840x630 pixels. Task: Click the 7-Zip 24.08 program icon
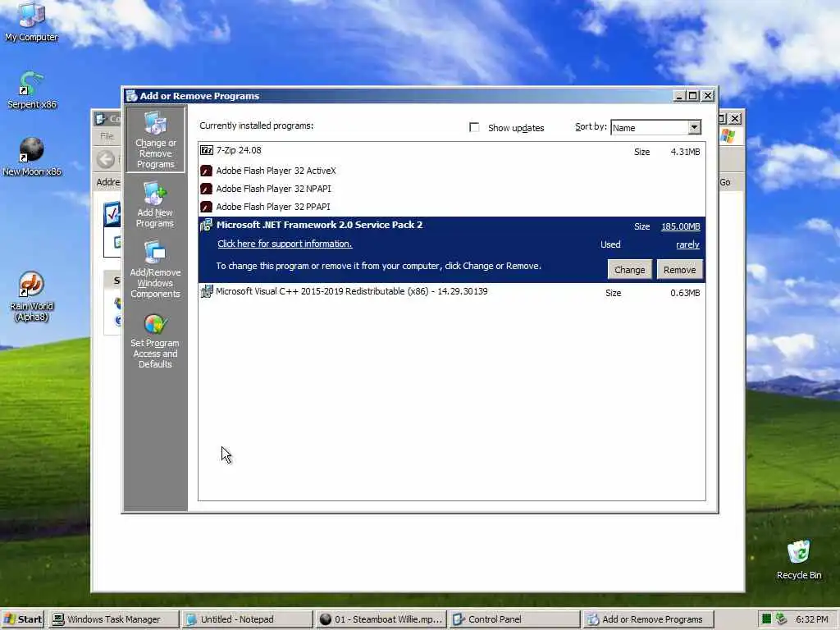click(206, 151)
